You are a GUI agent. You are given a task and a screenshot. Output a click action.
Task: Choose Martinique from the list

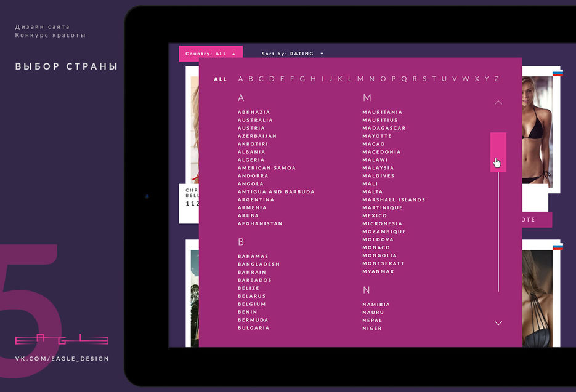pyautogui.click(x=383, y=208)
